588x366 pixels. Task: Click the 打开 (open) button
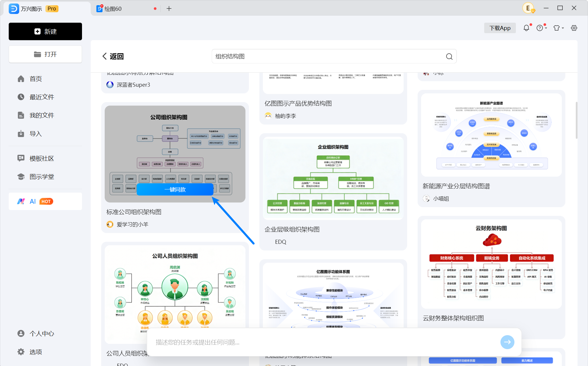[45, 54]
